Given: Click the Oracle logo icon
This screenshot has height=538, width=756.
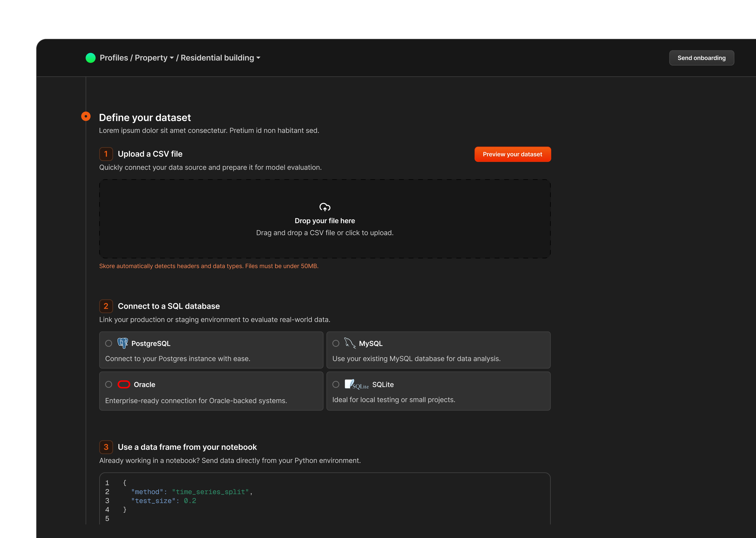Looking at the screenshot, I should 124,384.
